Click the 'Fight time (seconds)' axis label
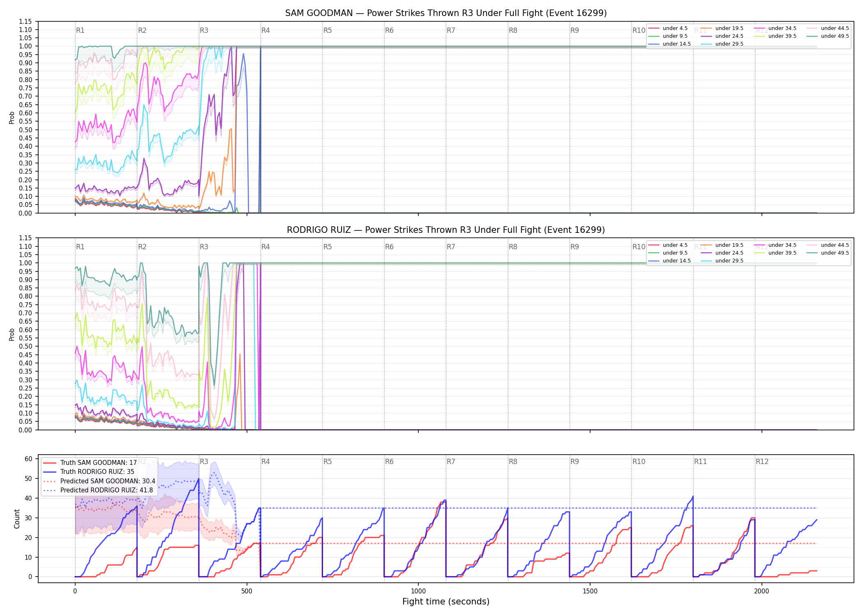Image resolution: width=863 pixels, height=616 pixels. [x=446, y=602]
